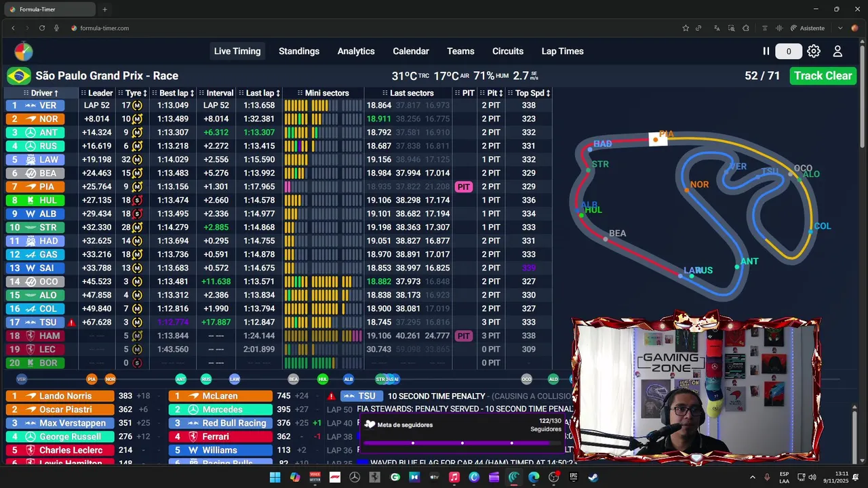
Task: Click the TSU tag in race control message
Action: pos(361,396)
